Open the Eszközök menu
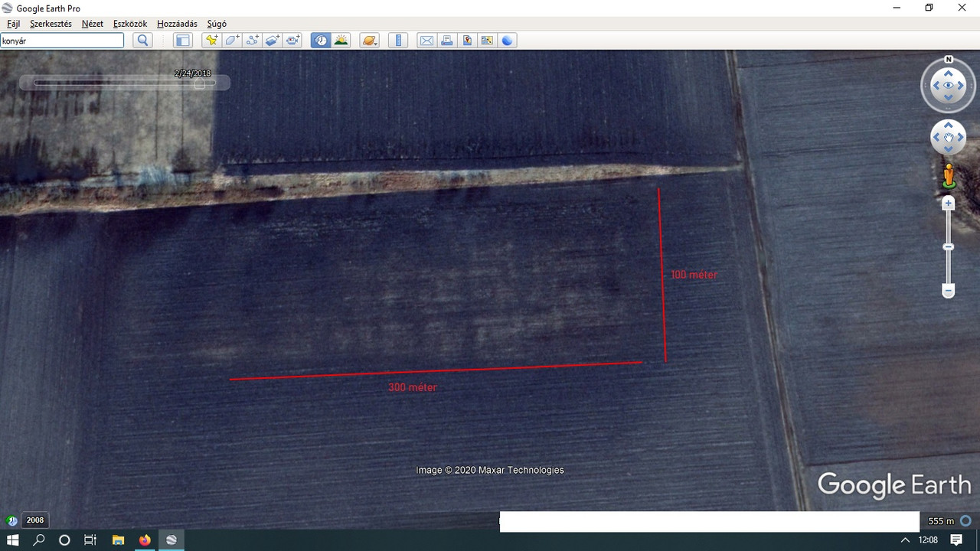Image resolution: width=980 pixels, height=551 pixels. point(130,24)
